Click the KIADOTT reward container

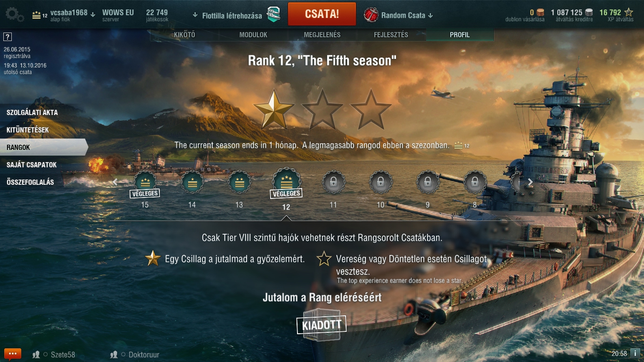pyautogui.click(x=322, y=325)
